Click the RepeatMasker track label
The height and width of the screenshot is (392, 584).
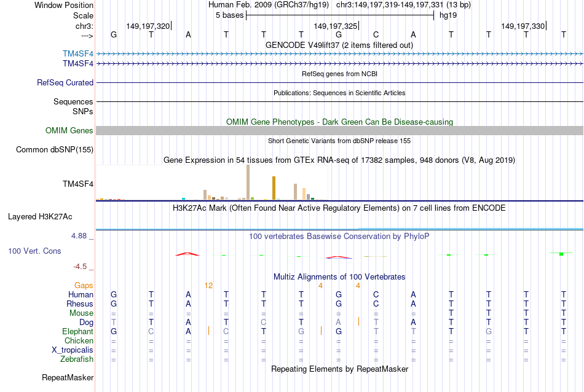pos(68,377)
